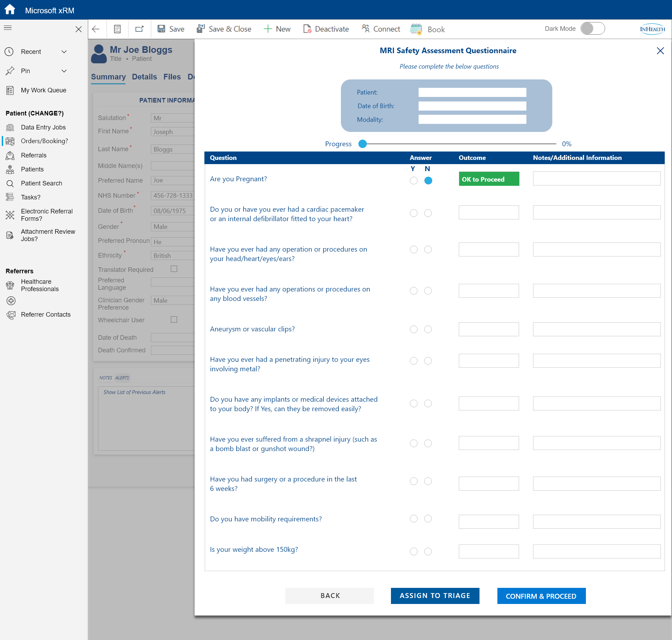Viewport: 672px width, 640px height.
Task: Select Yes for cardiac pacemaker question
Action: 414,213
